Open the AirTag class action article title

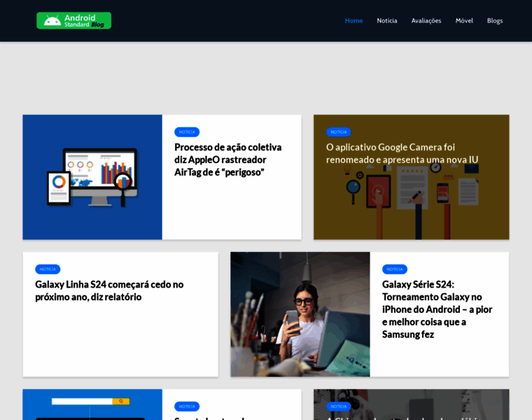227,160
